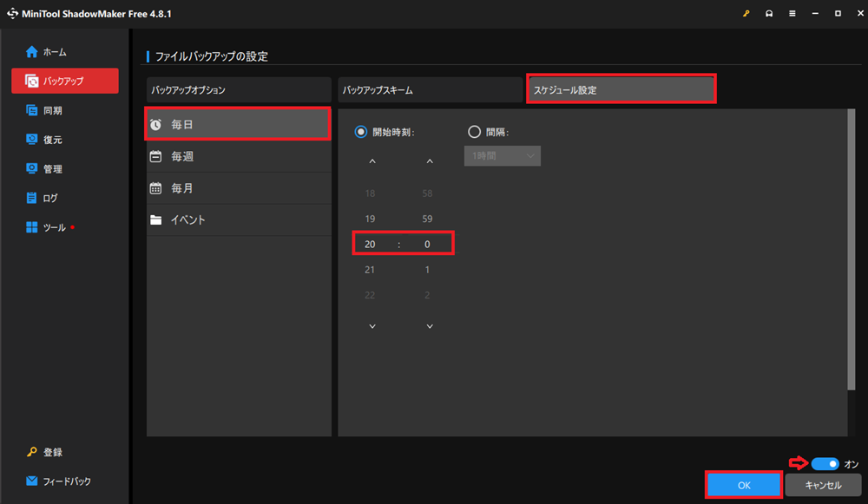The image size is (868, 504).
Task: Pick minute 58 in the time picker
Action: click(427, 193)
